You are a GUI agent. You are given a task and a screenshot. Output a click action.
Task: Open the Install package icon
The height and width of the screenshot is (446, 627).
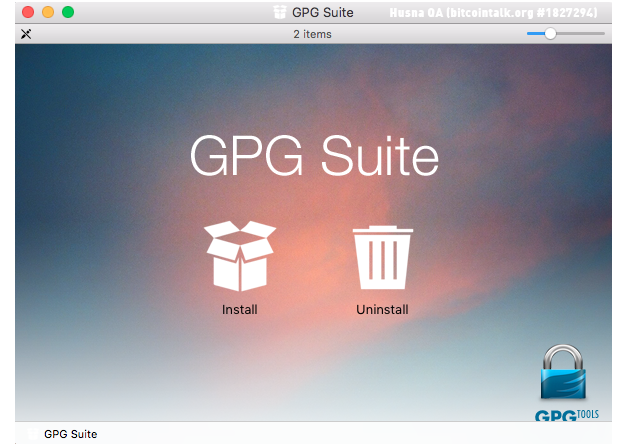pyautogui.click(x=240, y=256)
